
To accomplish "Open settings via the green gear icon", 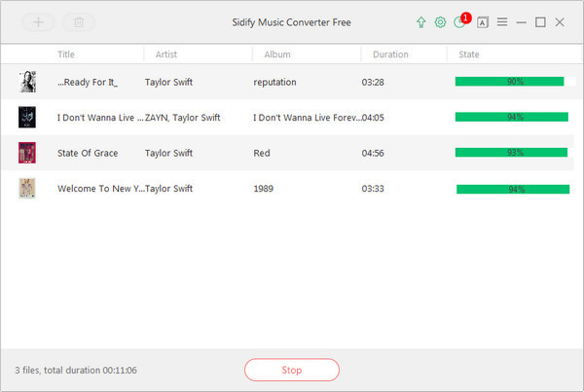I will click(x=440, y=22).
